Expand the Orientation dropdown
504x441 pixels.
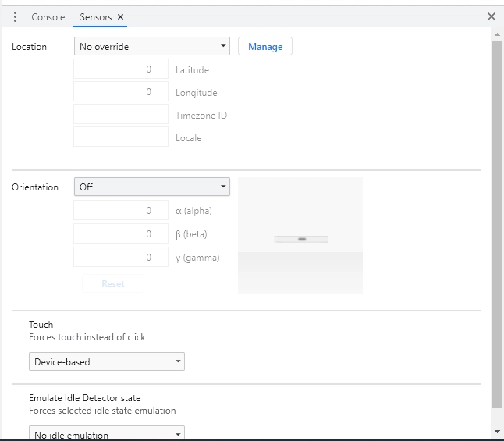[x=152, y=187]
